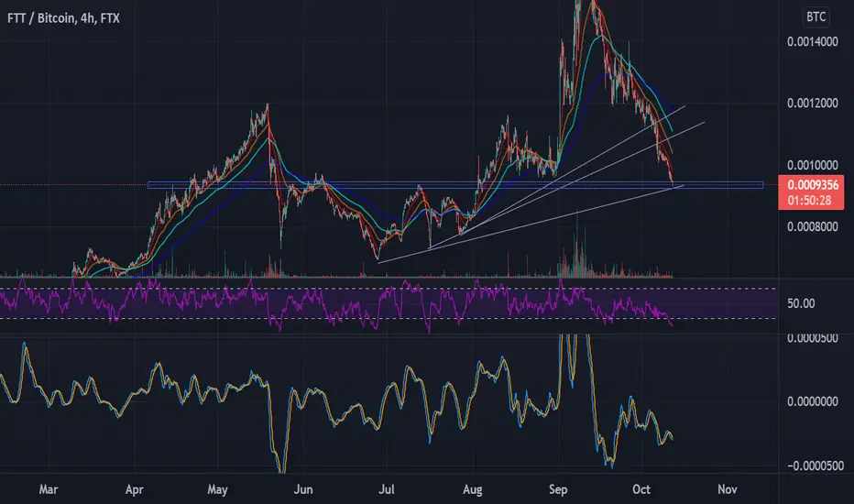Viewport: 854px width, 504px height.
Task: Click the 0.0000500 indicator axis label
Action: (812, 338)
